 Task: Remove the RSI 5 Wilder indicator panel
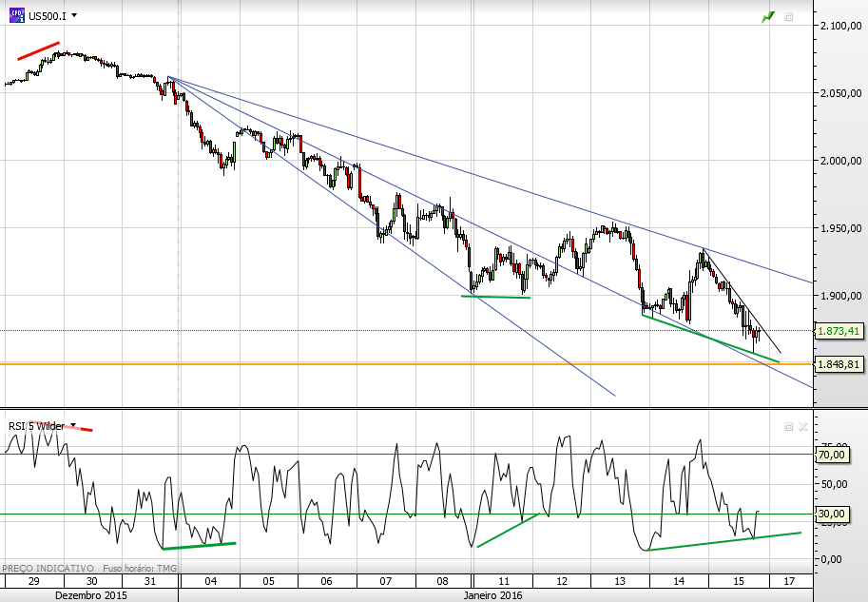click(802, 426)
